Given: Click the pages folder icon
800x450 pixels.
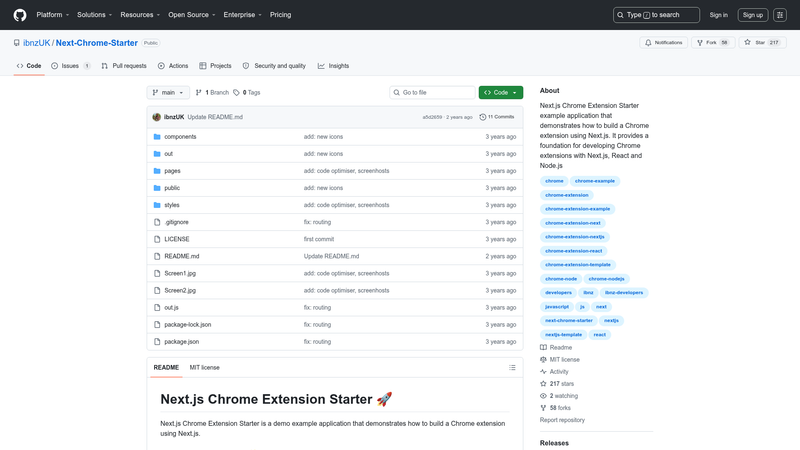Looking at the screenshot, I should tap(157, 171).
